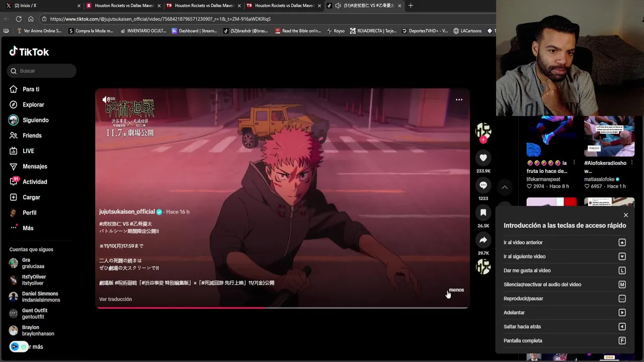
Task: Click the browser home button
Action: 31,19
